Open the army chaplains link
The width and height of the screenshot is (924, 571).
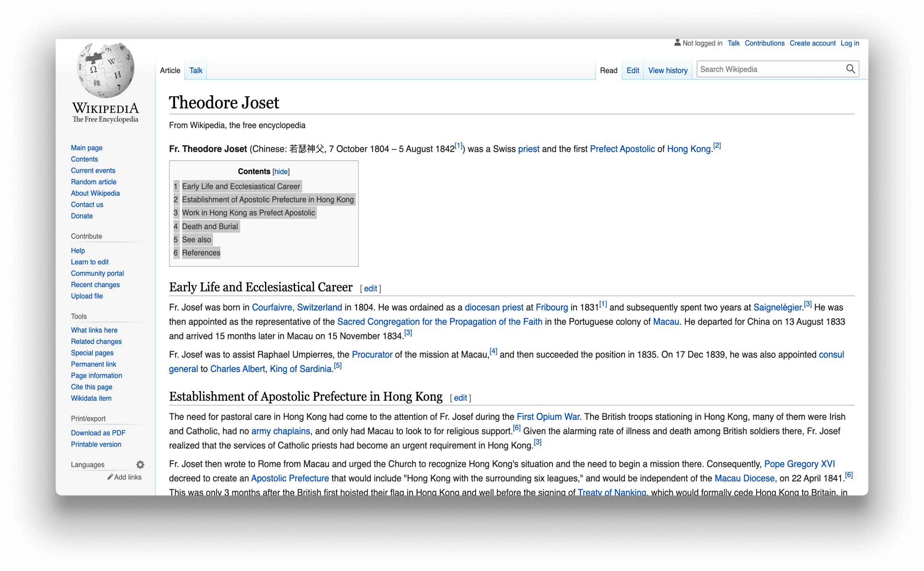(x=281, y=431)
